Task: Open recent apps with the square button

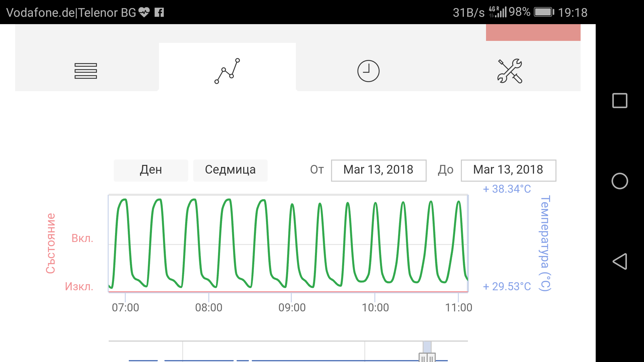Action: coord(620,100)
